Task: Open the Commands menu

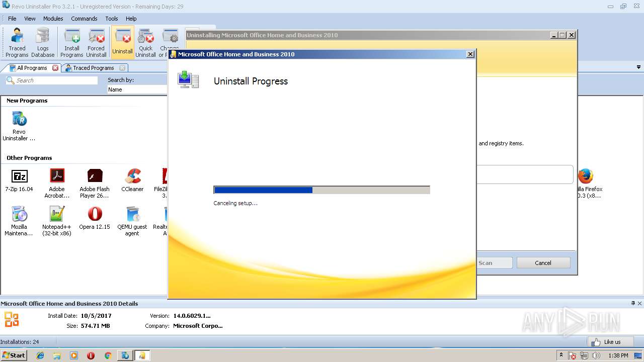Action: 84,19
